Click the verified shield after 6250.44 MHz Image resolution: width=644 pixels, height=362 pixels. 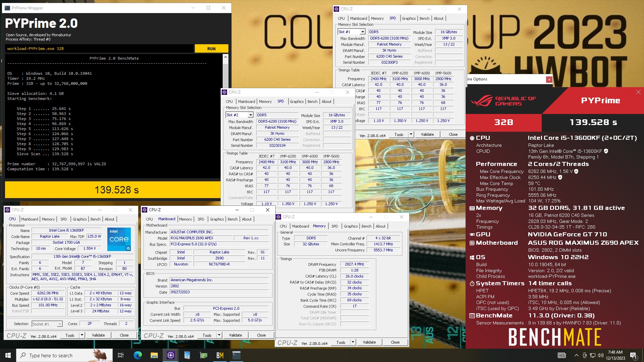pyautogui.click(x=560, y=177)
